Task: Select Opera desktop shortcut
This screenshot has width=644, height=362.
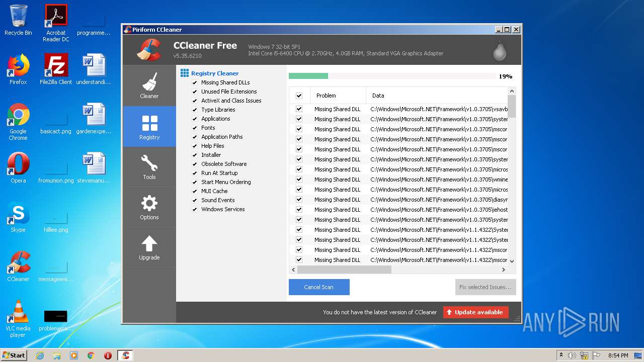Action: 18,168
